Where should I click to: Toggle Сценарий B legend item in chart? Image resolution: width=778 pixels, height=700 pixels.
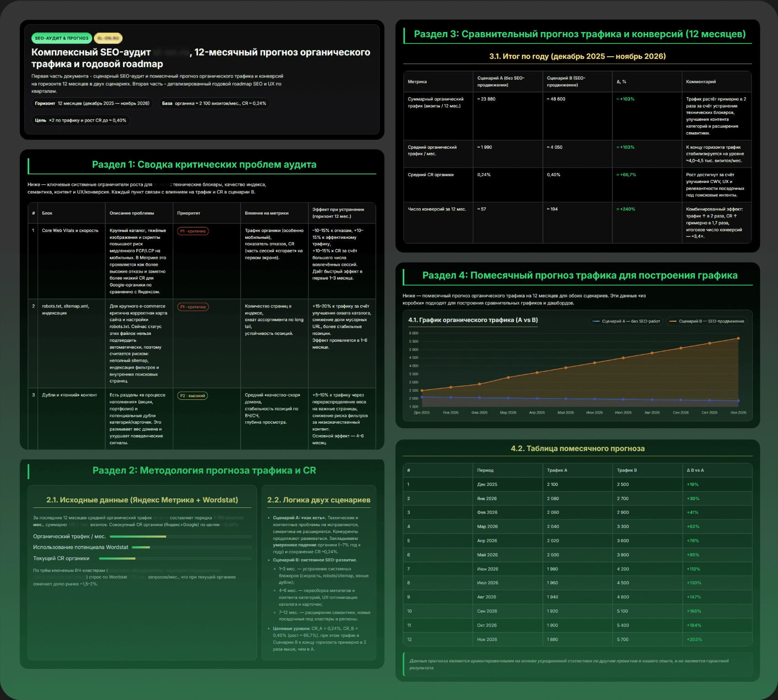tap(707, 321)
